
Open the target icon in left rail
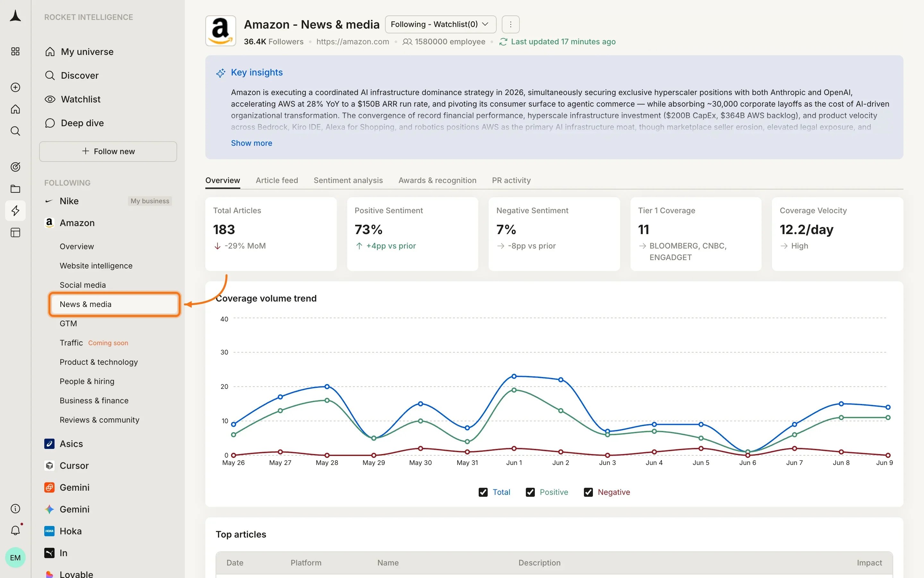(15, 167)
